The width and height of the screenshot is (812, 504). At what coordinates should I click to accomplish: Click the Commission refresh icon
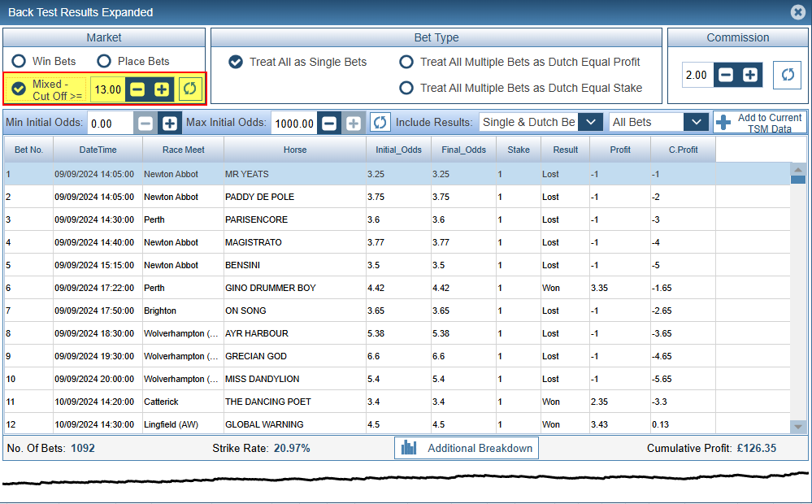pos(786,75)
